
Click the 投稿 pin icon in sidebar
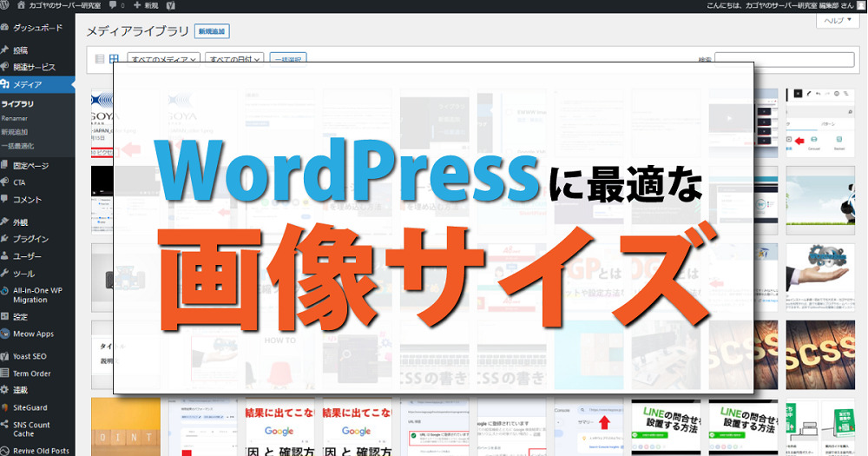(x=4, y=50)
